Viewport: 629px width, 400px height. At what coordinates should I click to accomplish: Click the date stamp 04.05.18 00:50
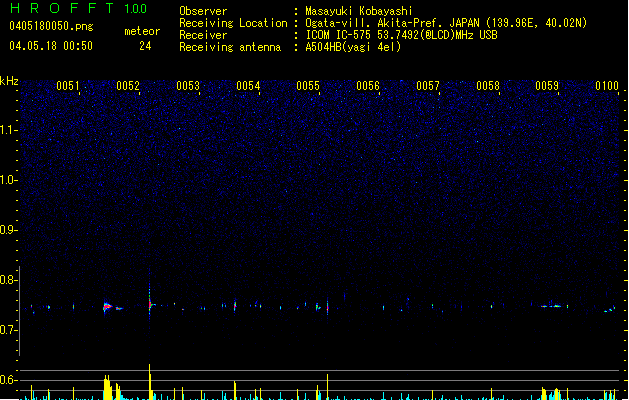click(x=51, y=46)
